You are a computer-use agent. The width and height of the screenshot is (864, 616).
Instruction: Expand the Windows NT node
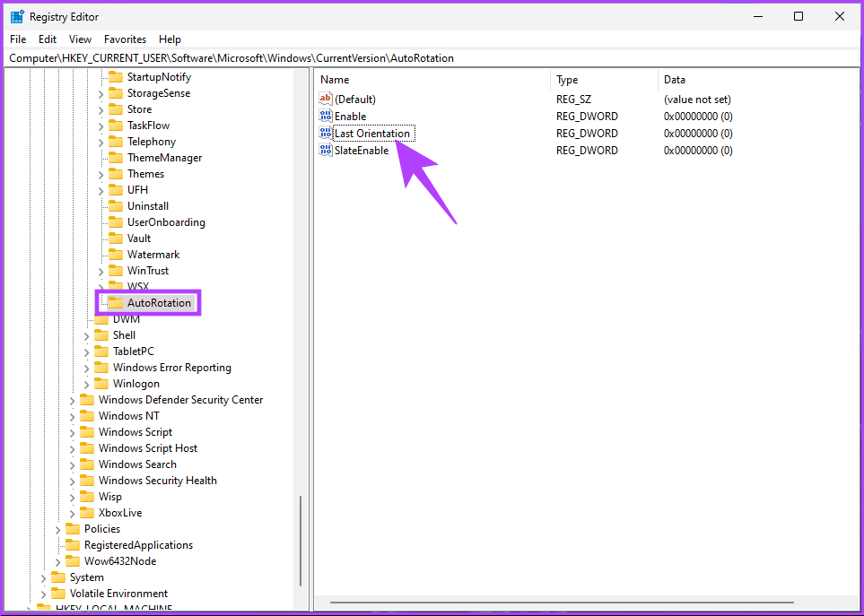click(72, 417)
